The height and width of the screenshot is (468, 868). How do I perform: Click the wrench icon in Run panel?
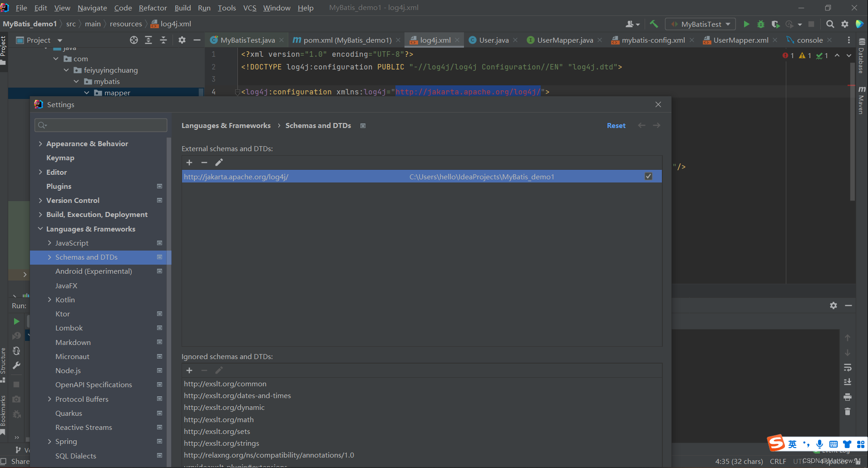(x=16, y=365)
